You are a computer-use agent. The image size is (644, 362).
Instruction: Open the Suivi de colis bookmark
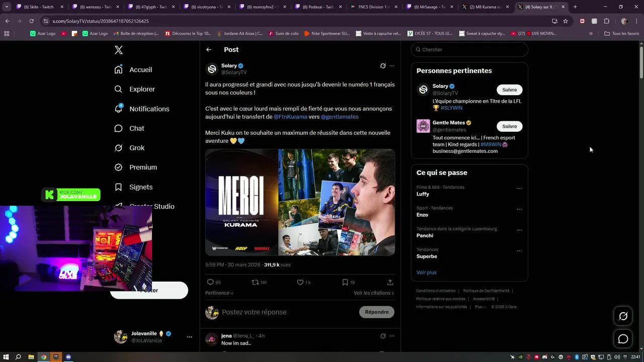(x=284, y=34)
